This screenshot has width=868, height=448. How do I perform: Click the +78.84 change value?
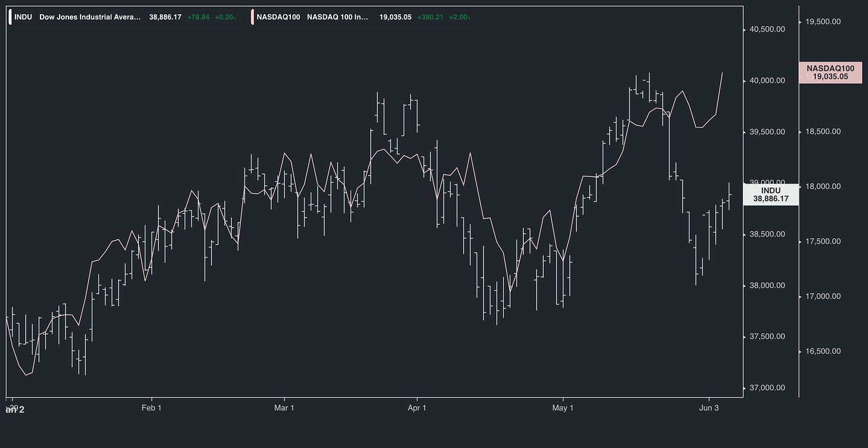[x=198, y=17]
